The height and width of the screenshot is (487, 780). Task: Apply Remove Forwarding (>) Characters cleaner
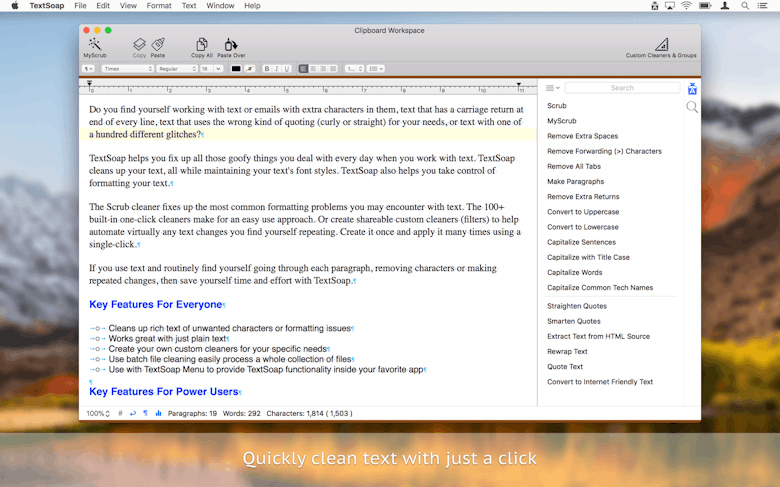click(604, 151)
